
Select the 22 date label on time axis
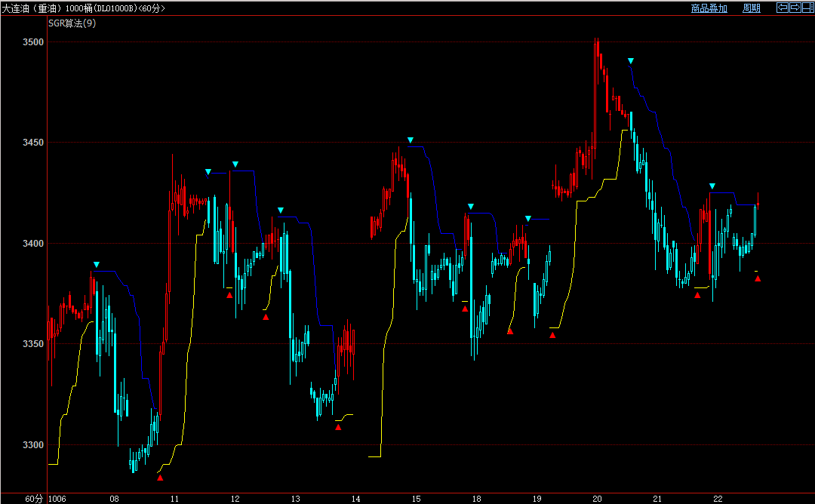[x=718, y=499]
